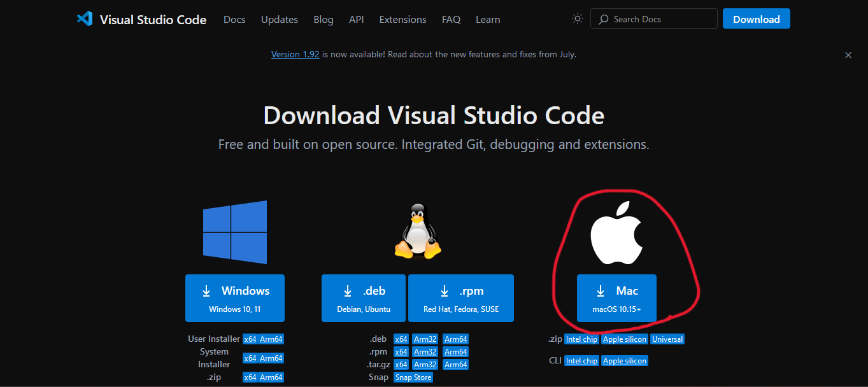Select User Installer Arm64 link
Image resolution: width=868 pixels, height=387 pixels.
[x=271, y=339]
